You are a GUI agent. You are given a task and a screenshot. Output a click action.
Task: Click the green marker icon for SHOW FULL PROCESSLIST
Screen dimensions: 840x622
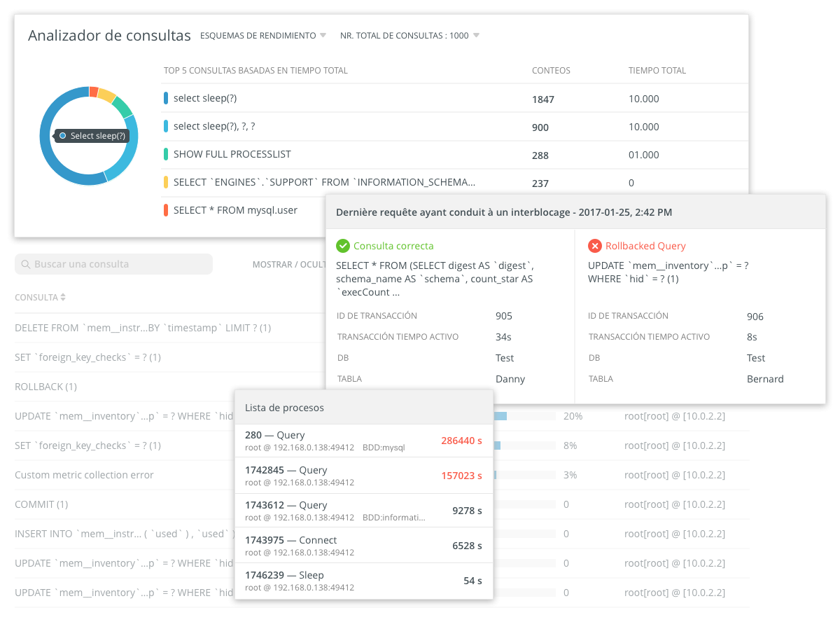164,154
